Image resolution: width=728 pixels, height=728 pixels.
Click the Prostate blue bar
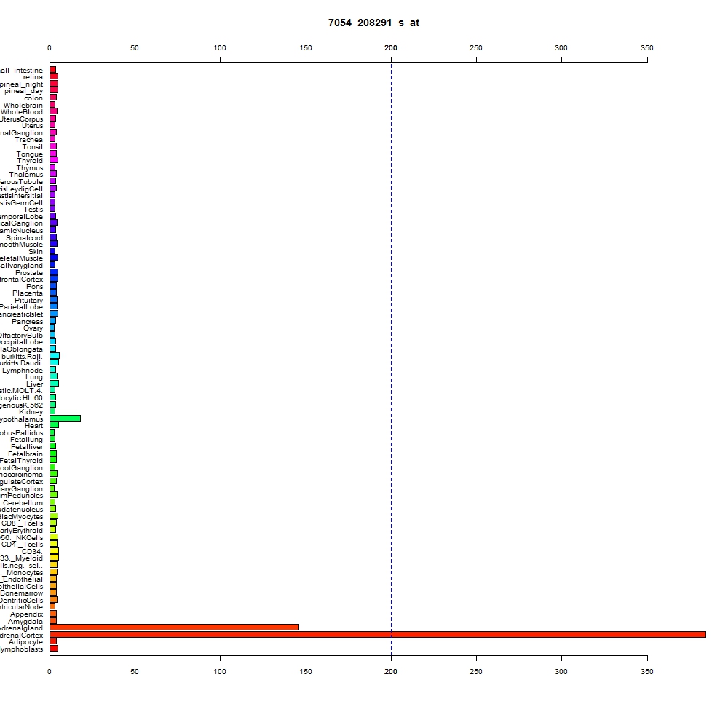click(54, 272)
